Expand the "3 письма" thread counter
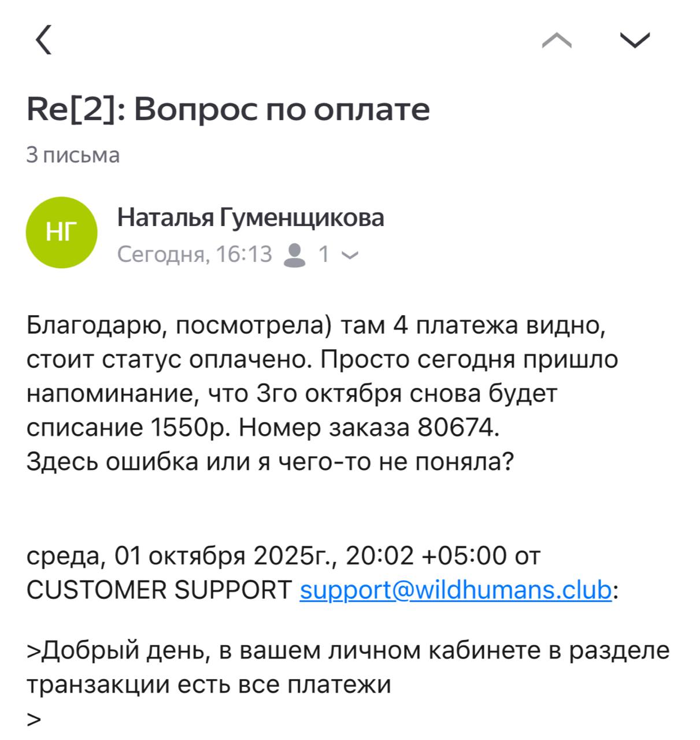The image size is (700, 740). 73,155
